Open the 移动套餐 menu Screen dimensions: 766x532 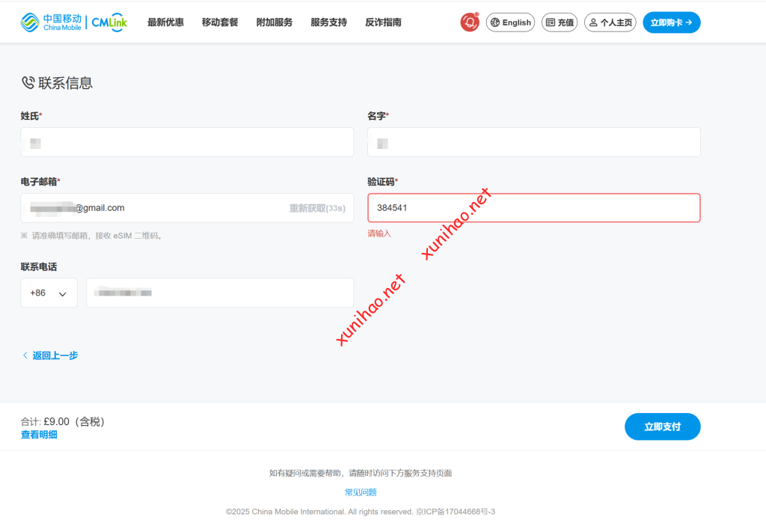tap(220, 22)
